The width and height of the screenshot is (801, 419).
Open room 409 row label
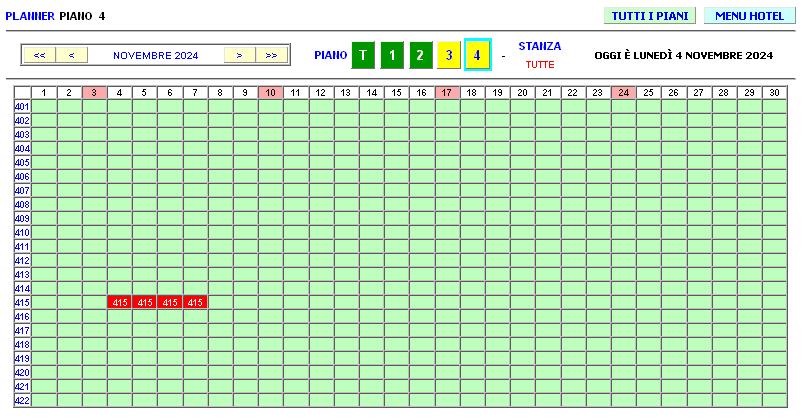click(x=22, y=219)
